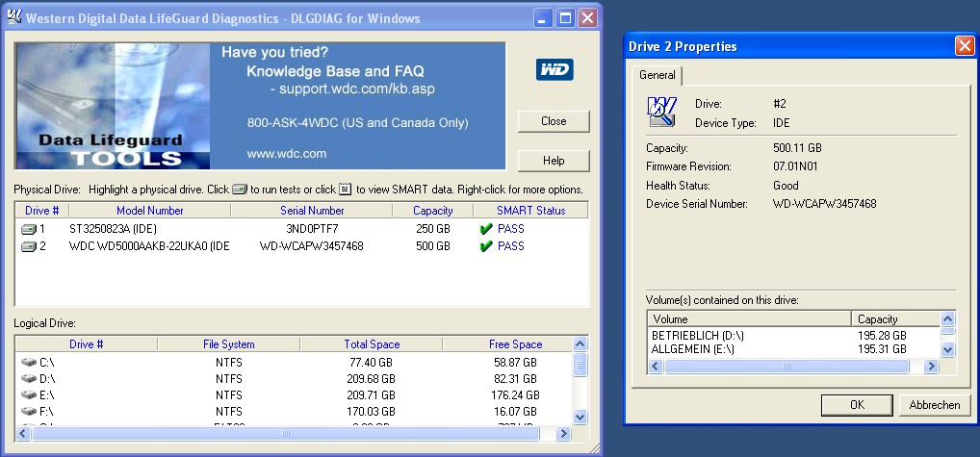
Task: Click Free Space column header
Action: (x=507, y=344)
